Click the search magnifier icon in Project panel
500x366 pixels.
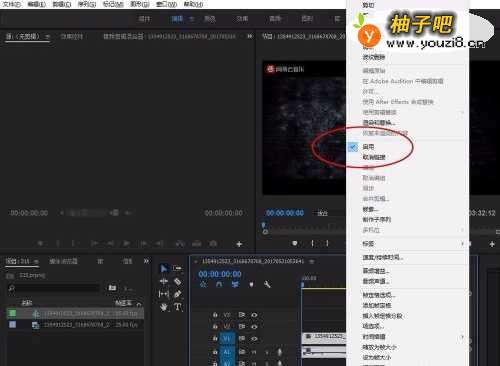click(12, 288)
